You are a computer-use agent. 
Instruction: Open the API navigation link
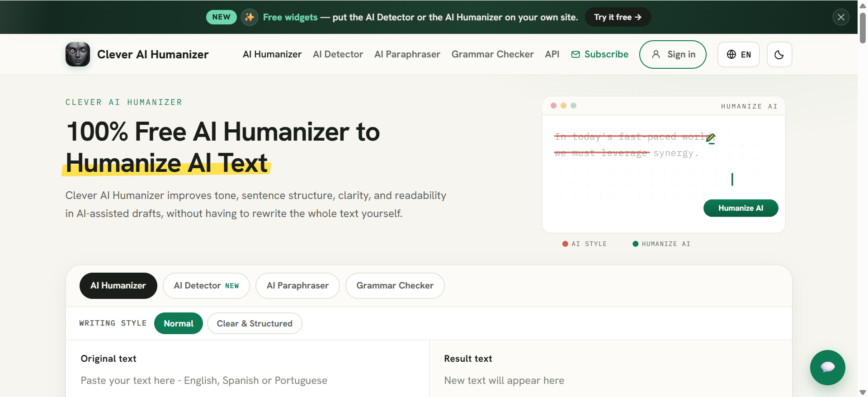pos(552,54)
